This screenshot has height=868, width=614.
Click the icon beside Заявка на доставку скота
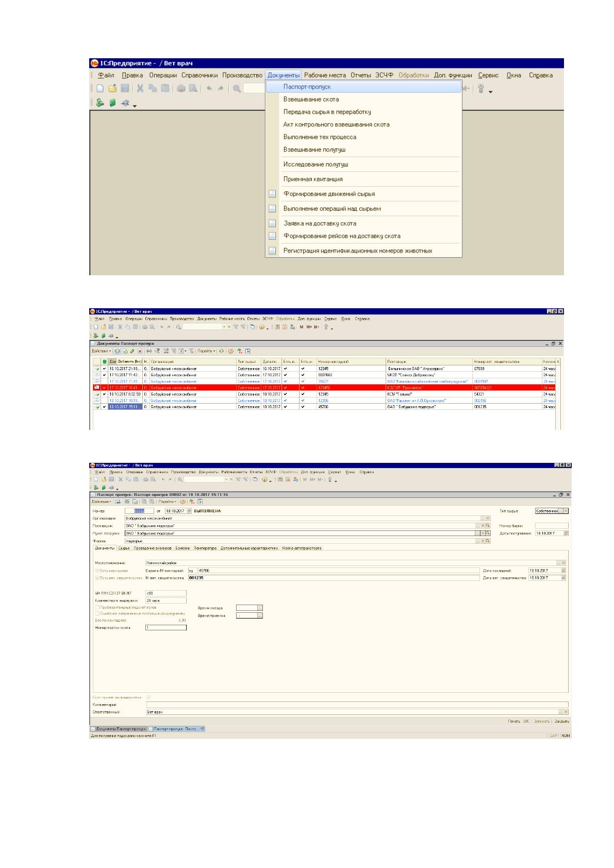[x=272, y=224]
